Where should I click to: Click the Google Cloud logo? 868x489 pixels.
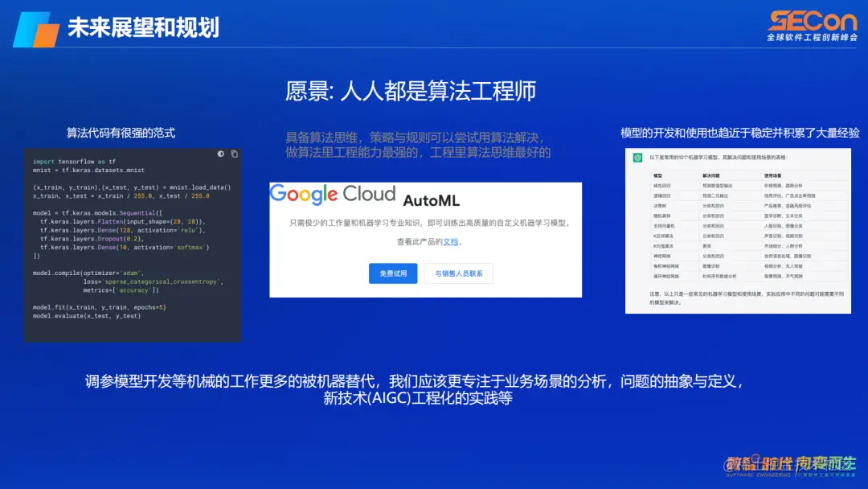tap(333, 194)
